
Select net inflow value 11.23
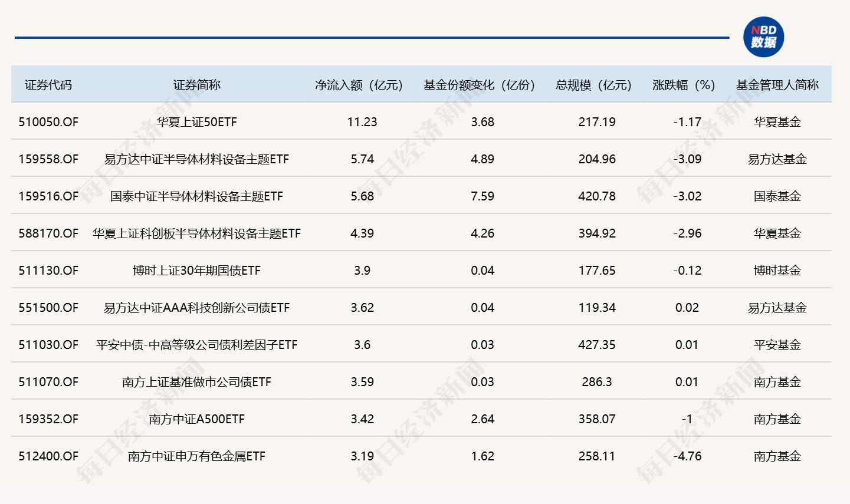coord(362,122)
